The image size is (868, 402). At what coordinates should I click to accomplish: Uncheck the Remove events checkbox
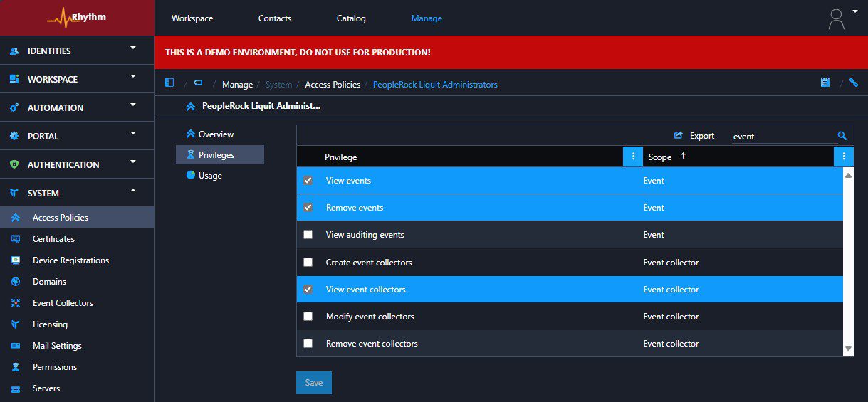click(308, 208)
